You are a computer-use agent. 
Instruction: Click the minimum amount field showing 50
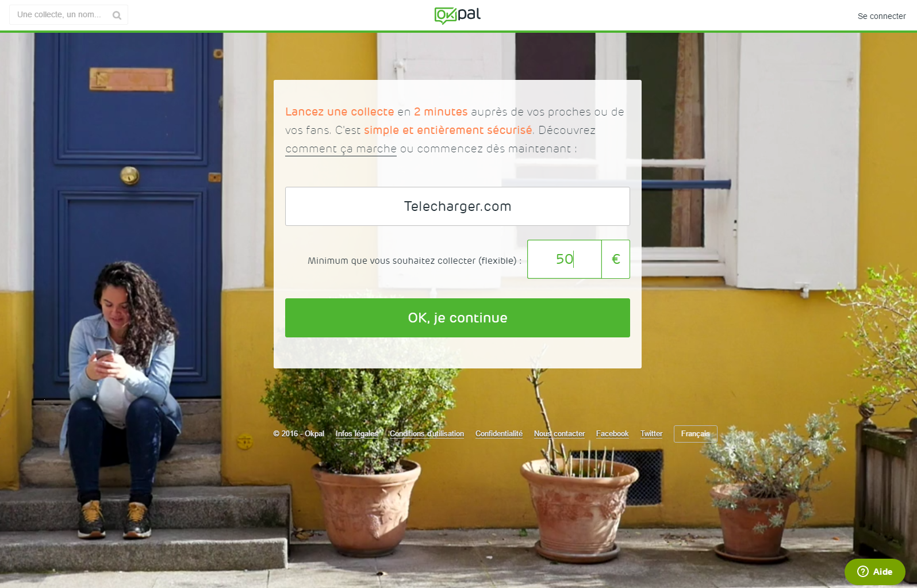(565, 259)
